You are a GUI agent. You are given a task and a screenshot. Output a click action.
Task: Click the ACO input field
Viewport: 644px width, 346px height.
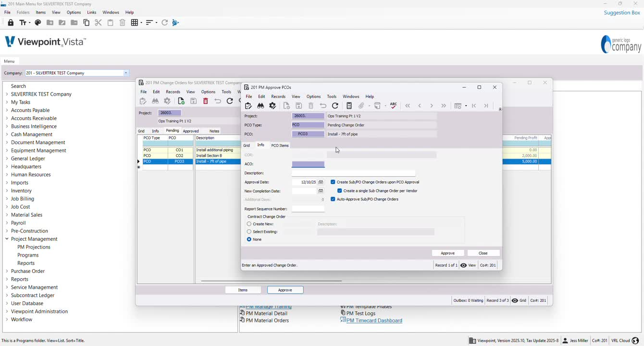(308, 164)
